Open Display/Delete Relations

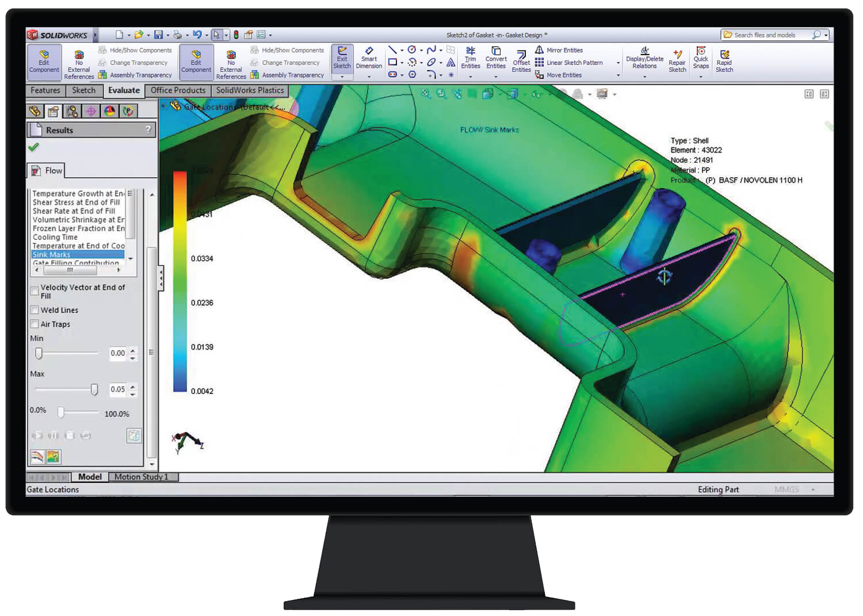tap(644, 58)
